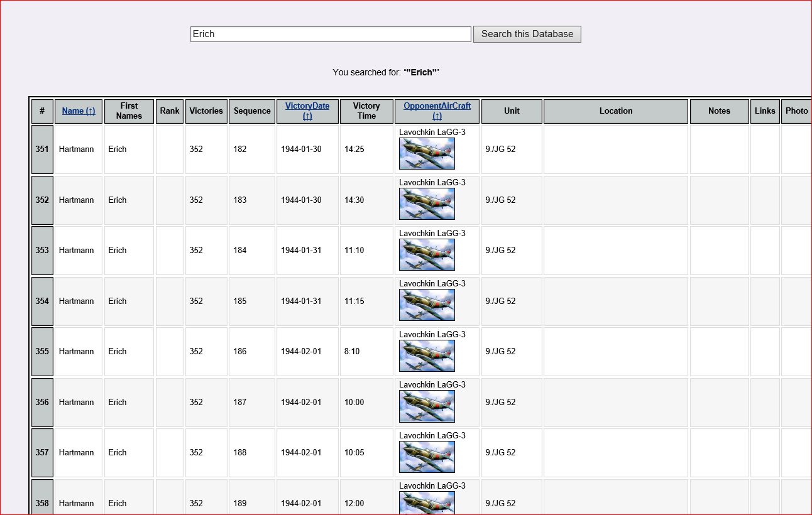Click the Sequence column header

(x=252, y=111)
